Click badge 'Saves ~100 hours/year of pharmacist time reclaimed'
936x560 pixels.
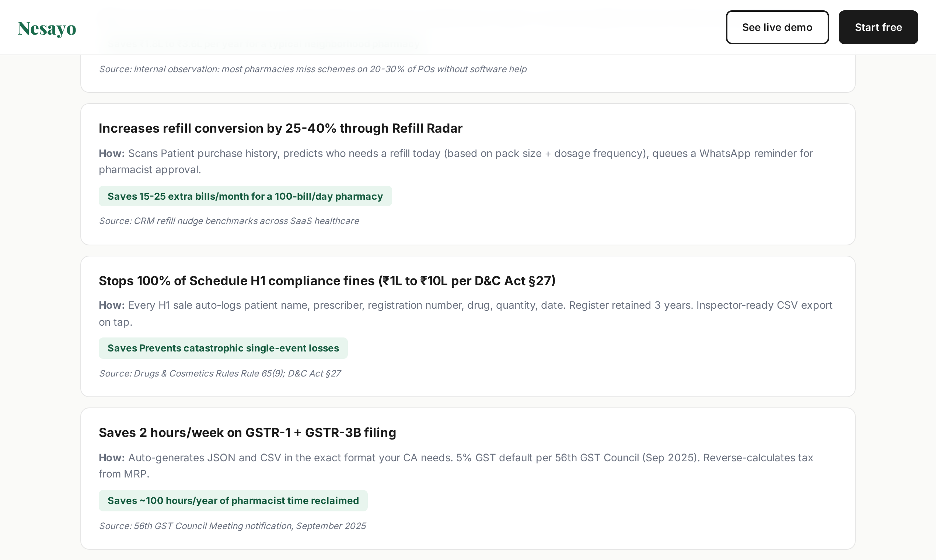pyautogui.click(x=233, y=500)
